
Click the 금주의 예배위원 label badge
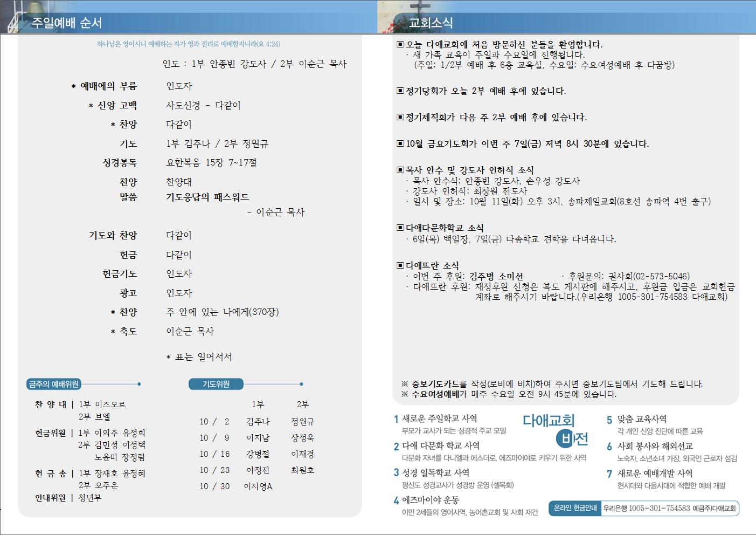click(x=53, y=384)
